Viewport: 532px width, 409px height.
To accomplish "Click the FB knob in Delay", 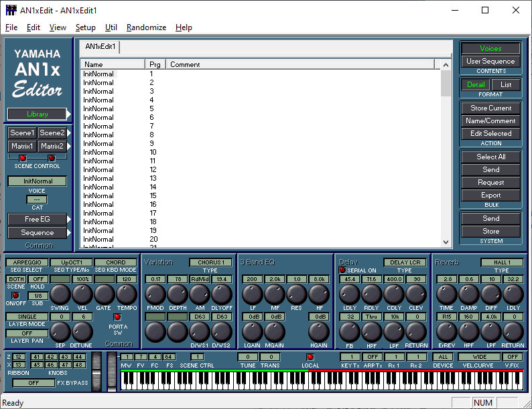I will pos(350,332).
